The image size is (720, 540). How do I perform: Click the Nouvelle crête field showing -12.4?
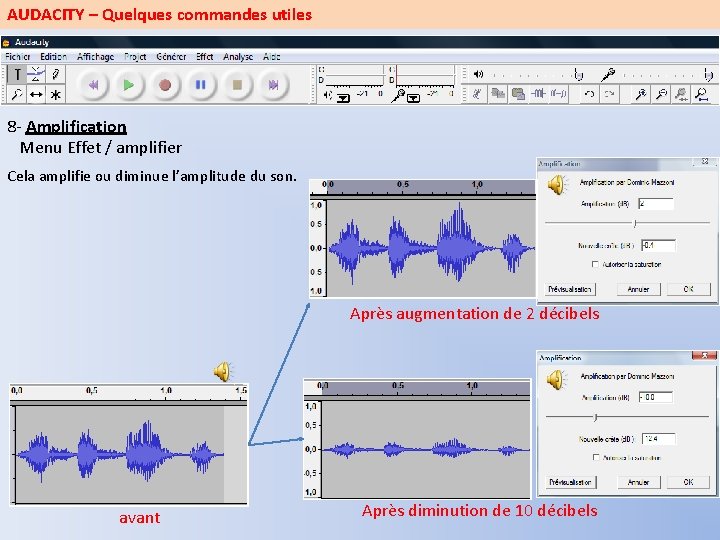659,439
